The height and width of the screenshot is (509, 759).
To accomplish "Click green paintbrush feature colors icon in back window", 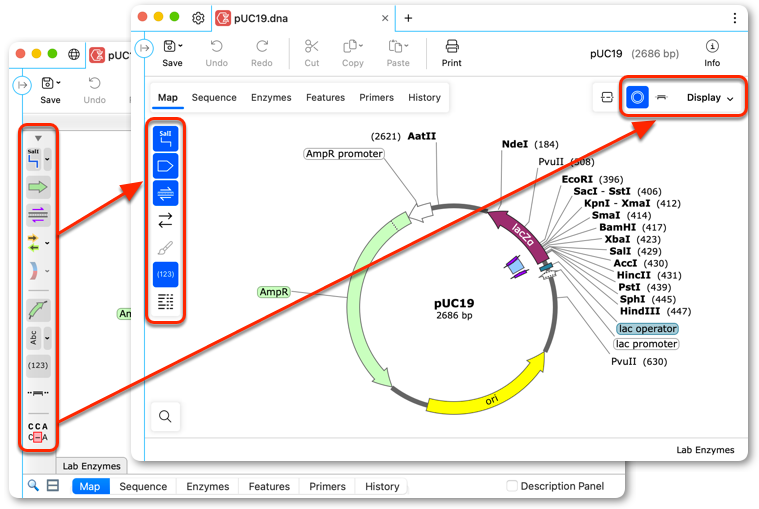I will [38, 310].
